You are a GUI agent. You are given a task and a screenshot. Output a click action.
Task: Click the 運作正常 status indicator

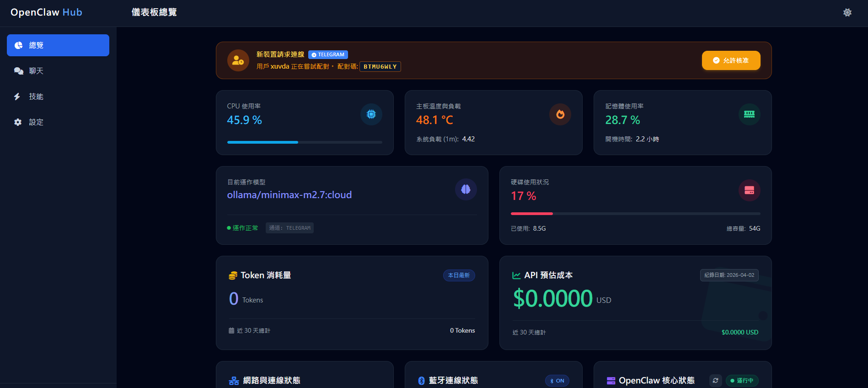tap(242, 228)
